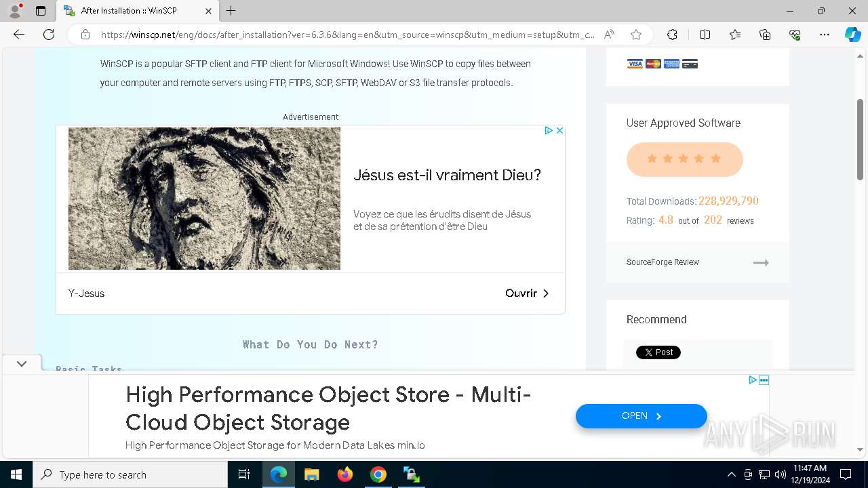Open Task View on the taskbar
This screenshot has height=488, width=868.
point(244,474)
